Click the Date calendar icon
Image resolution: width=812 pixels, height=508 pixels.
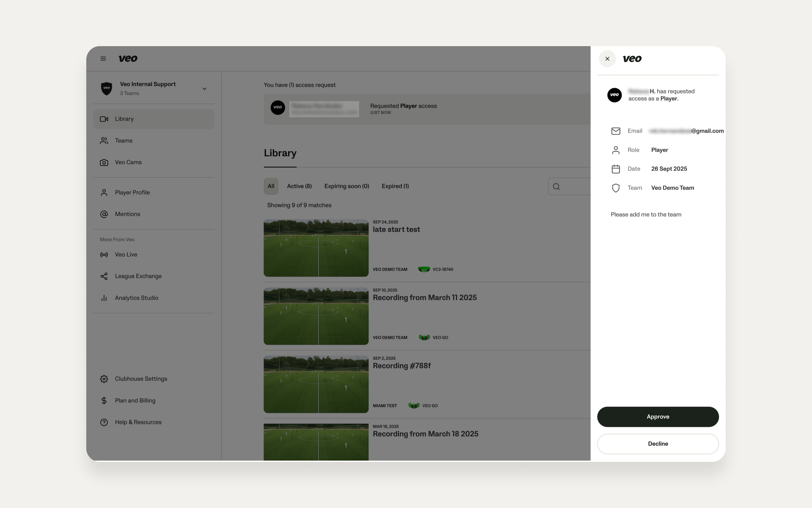[616, 169]
